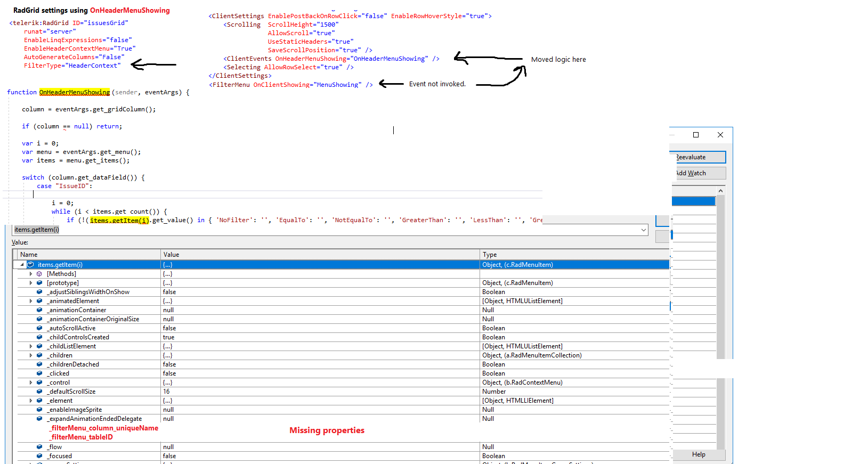
Task: Close the QuickWatch dialog window
Action: pyautogui.click(x=720, y=135)
